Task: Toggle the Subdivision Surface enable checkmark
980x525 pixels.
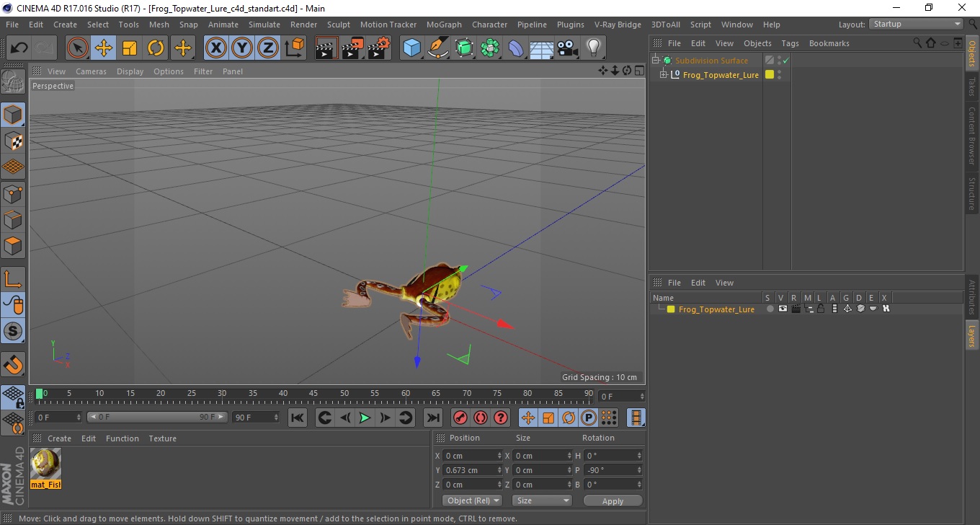Action: tap(785, 61)
